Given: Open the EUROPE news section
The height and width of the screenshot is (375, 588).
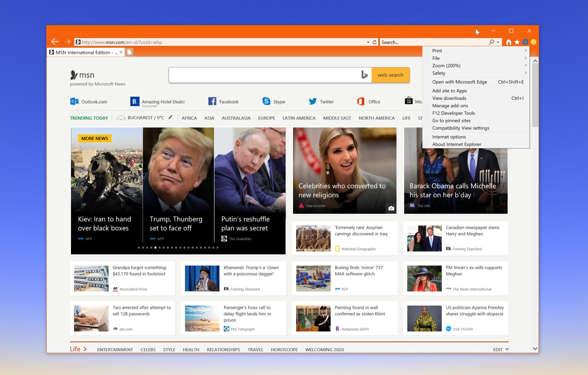Looking at the screenshot, I should click(266, 118).
